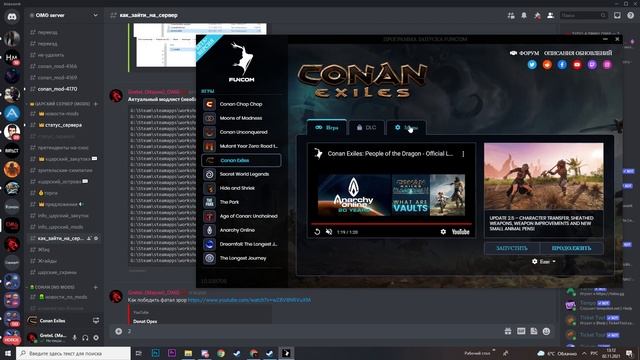Open Chrome from the taskbar
This screenshot has width=640, height=360.
pyautogui.click(x=221, y=353)
